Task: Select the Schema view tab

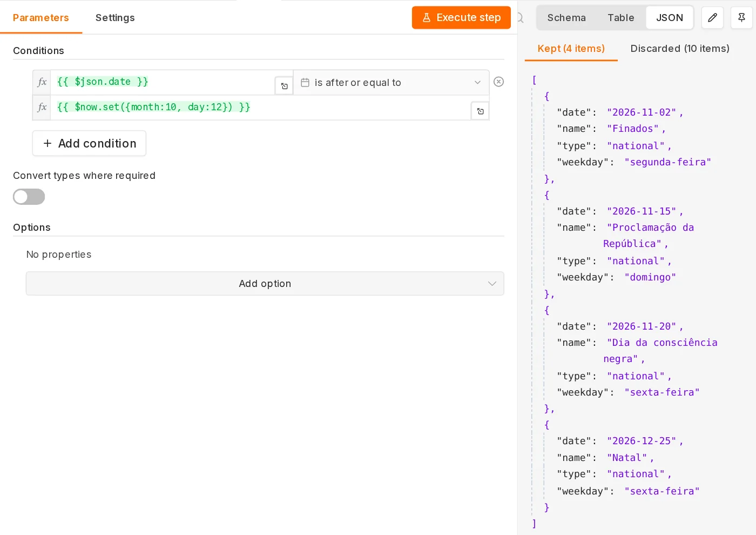Action: click(566, 18)
